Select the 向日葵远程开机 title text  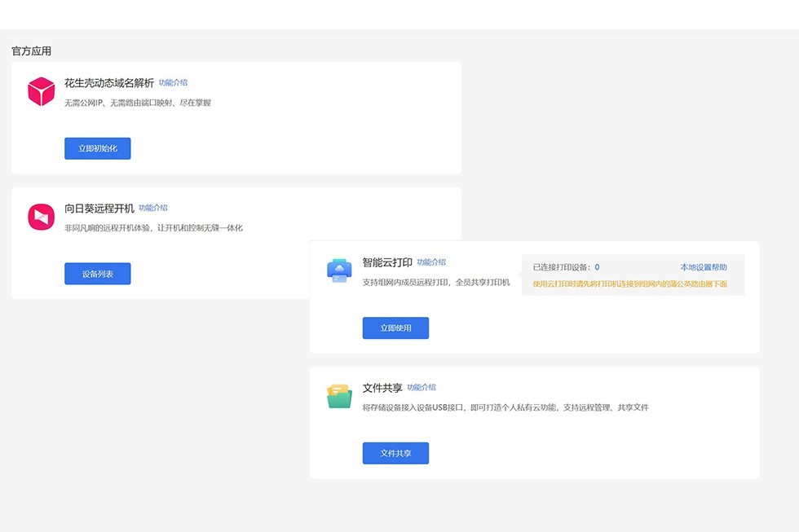tap(99, 209)
